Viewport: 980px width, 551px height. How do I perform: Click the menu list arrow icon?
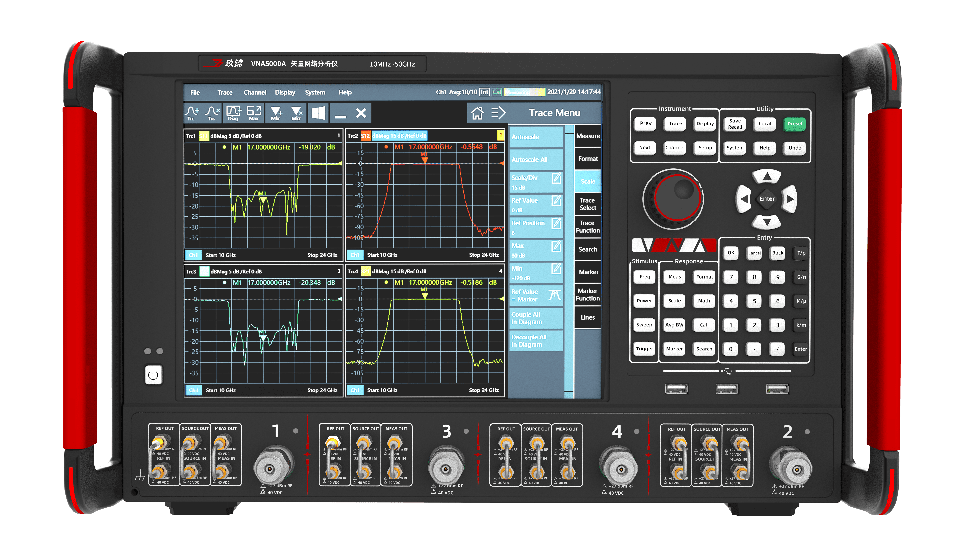tap(498, 113)
